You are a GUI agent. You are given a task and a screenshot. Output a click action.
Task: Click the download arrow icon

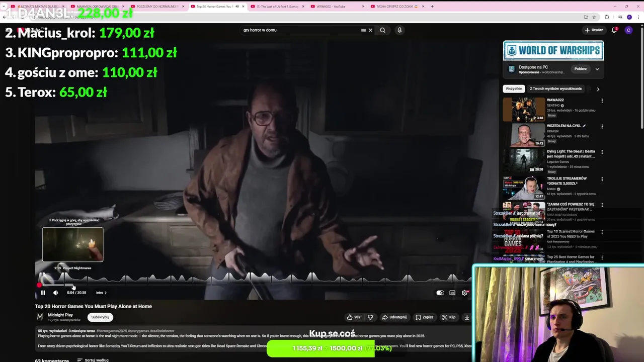[466, 317]
